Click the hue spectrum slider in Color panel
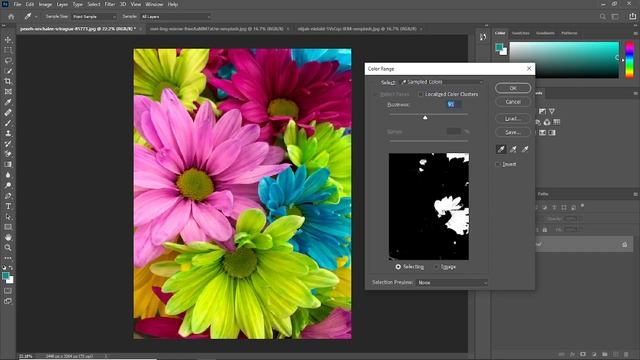The image size is (640, 360). click(x=630, y=60)
